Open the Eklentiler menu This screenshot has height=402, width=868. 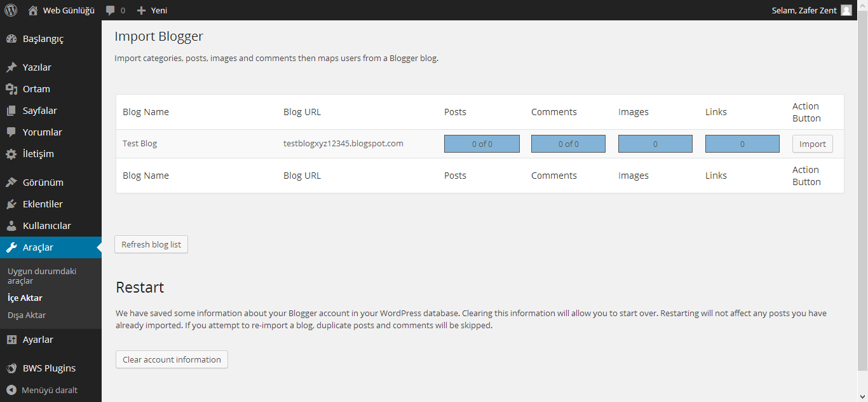[x=51, y=204]
